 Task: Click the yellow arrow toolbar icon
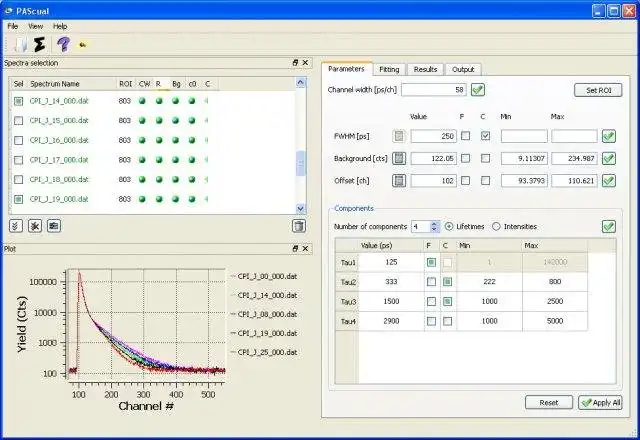pyautogui.click(x=82, y=45)
